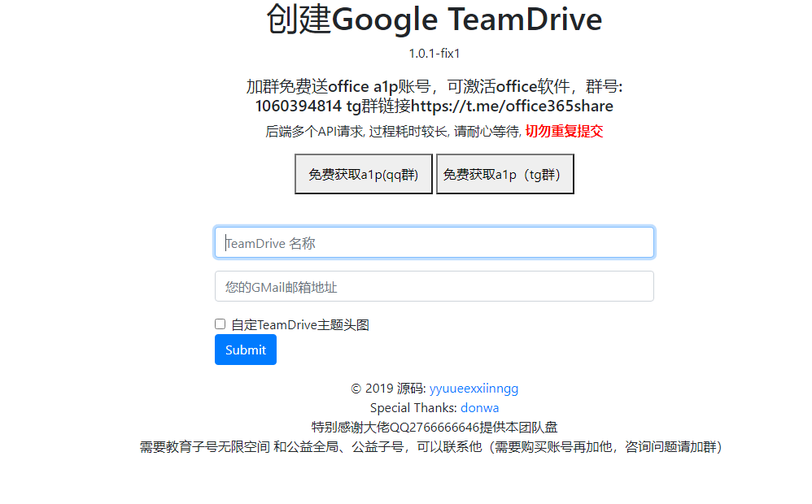Click the 免费获取a1p (tg群) button
This screenshot has height=504, width=812.
(x=505, y=174)
